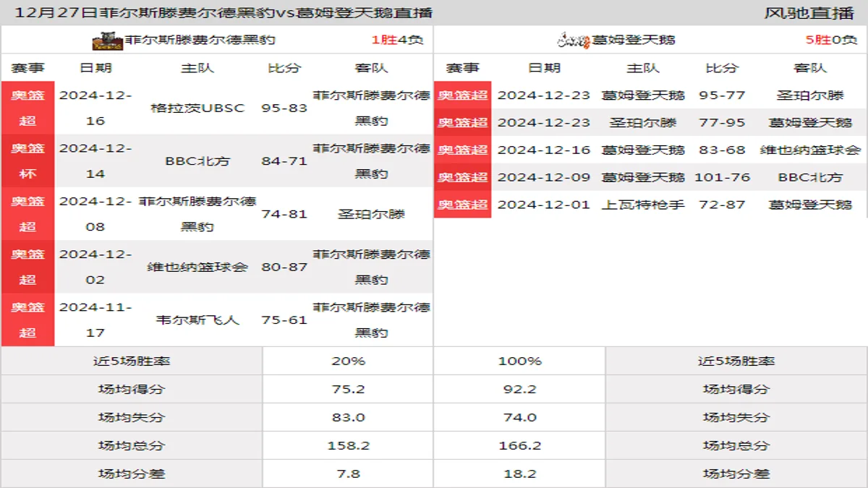The width and height of the screenshot is (868, 488).
Task: Select home team 维也纳篮球会 in 80-87 row
Action: pyautogui.click(x=197, y=267)
